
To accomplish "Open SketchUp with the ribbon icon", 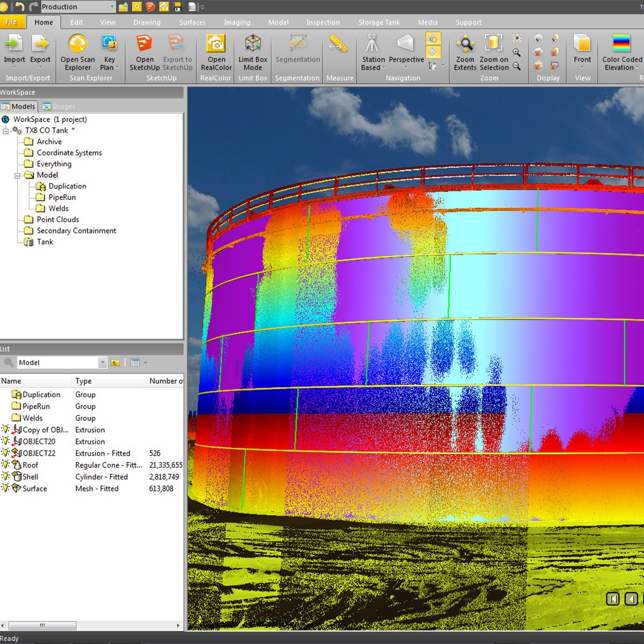I will [x=144, y=44].
